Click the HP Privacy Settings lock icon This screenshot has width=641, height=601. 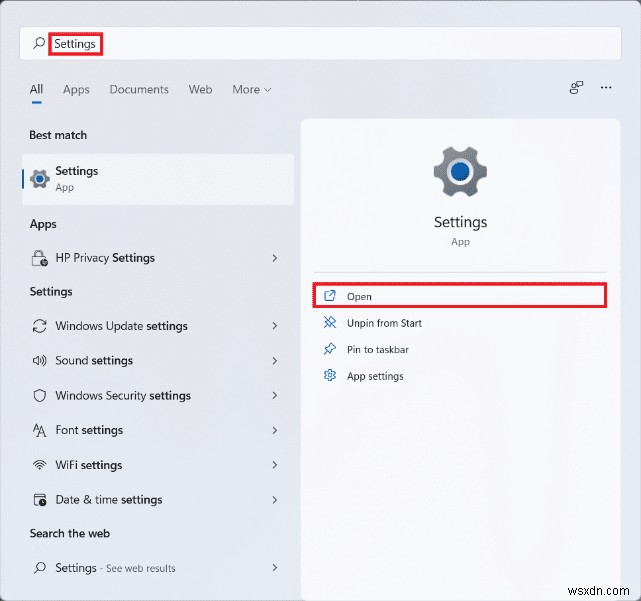[x=40, y=258]
